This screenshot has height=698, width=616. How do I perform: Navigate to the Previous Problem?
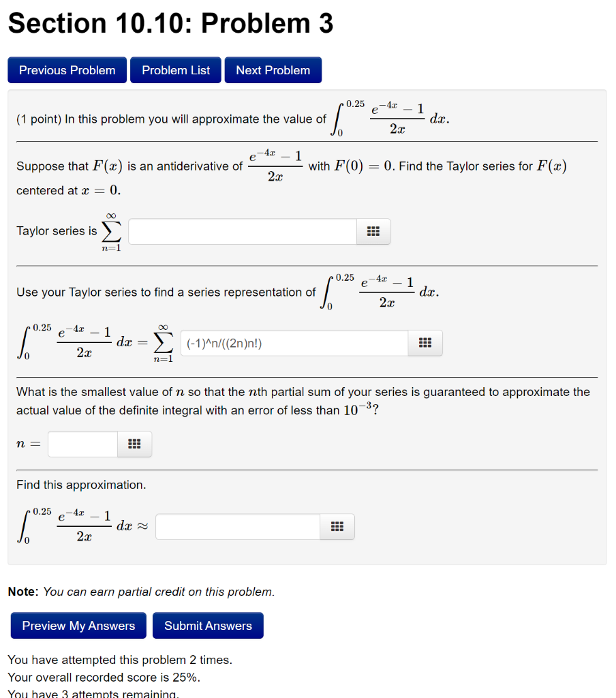pos(66,70)
